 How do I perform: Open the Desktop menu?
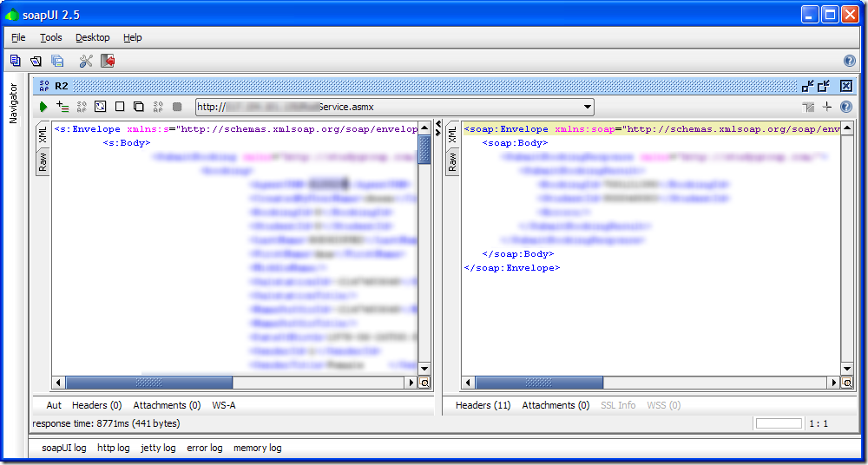(x=93, y=37)
